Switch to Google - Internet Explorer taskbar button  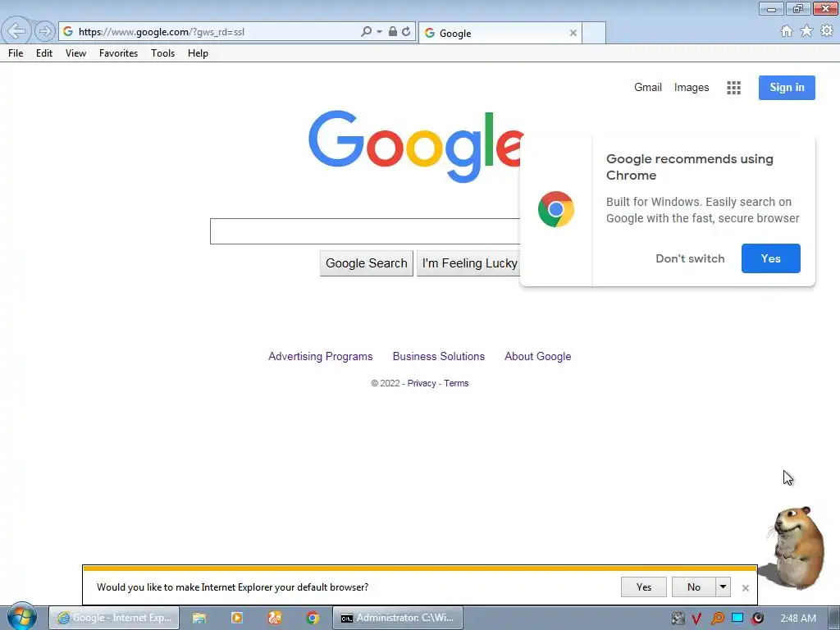pos(114,618)
